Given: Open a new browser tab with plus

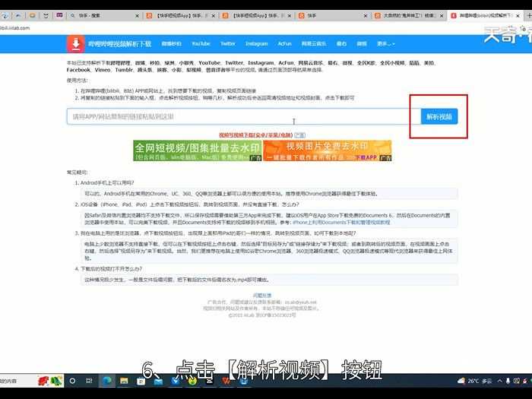Looking at the screenshot, I should (529, 16).
